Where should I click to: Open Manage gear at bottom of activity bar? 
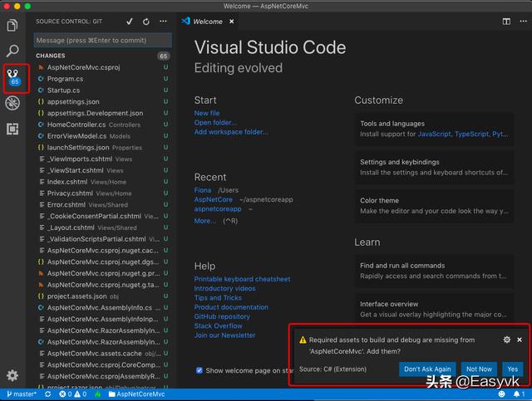[12, 375]
